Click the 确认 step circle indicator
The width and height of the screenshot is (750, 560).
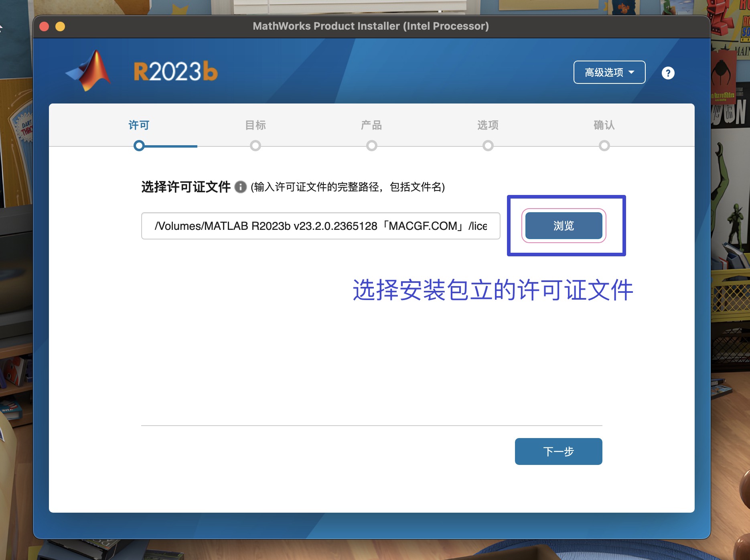(604, 146)
